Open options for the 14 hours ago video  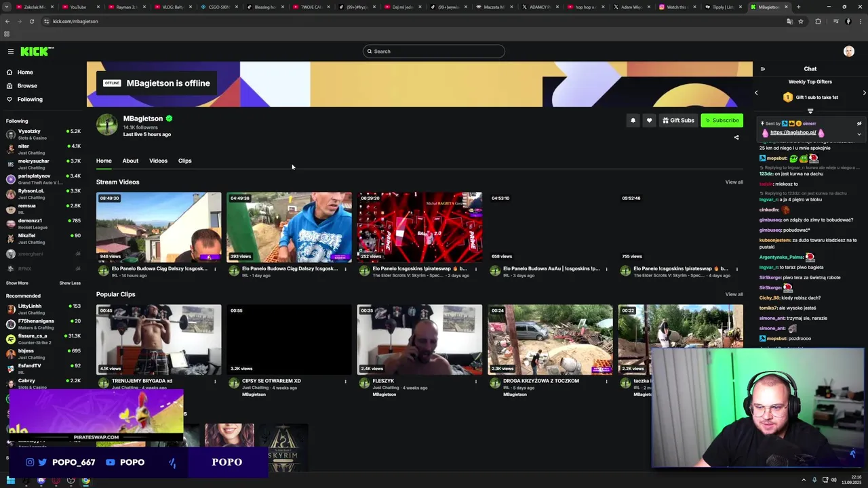point(215,269)
